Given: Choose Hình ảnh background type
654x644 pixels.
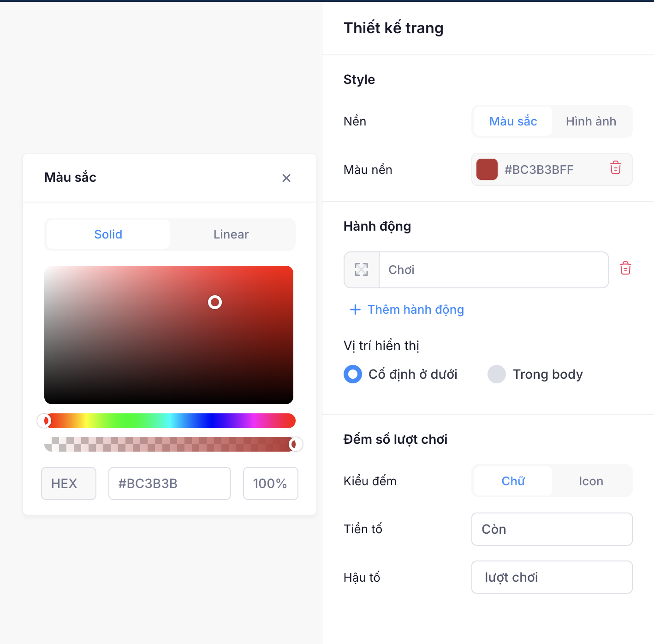Looking at the screenshot, I should click(591, 121).
